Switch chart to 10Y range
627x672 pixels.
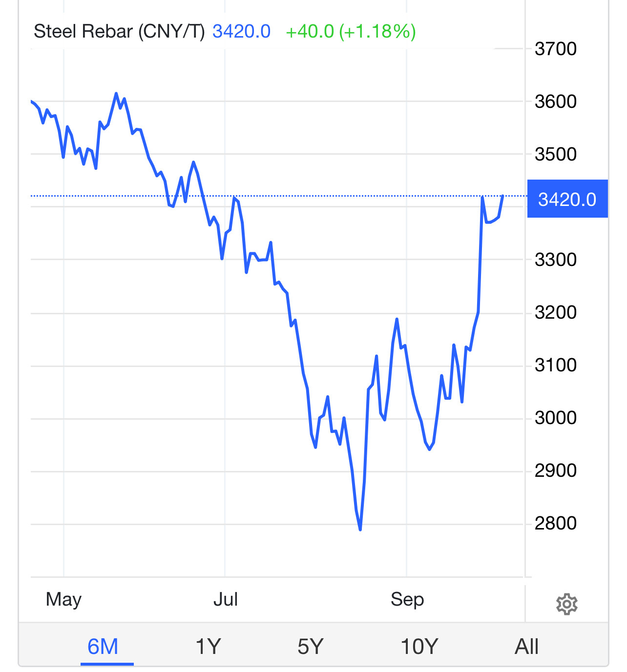(419, 647)
